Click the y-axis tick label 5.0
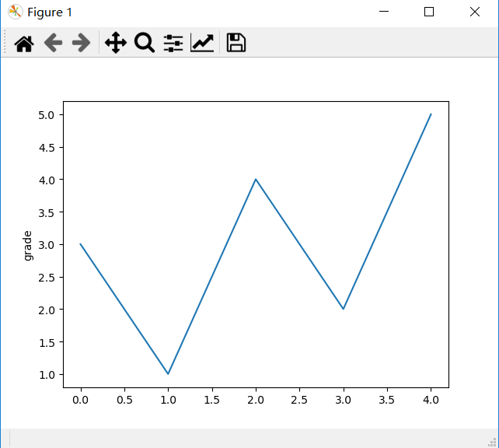Viewport: 499px width, 448px height. (47, 115)
